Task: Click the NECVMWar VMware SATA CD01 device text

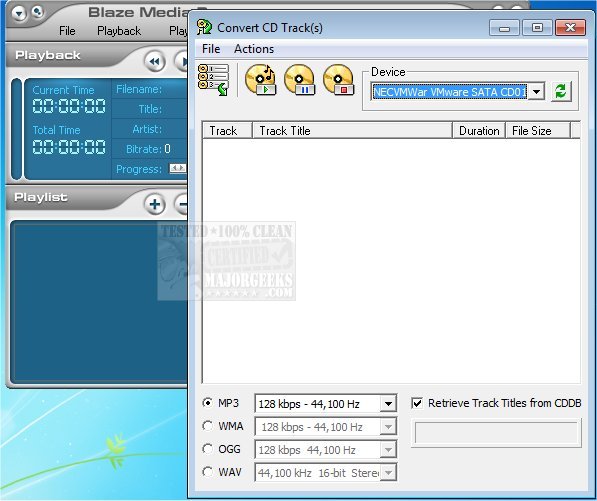Action: [450, 92]
